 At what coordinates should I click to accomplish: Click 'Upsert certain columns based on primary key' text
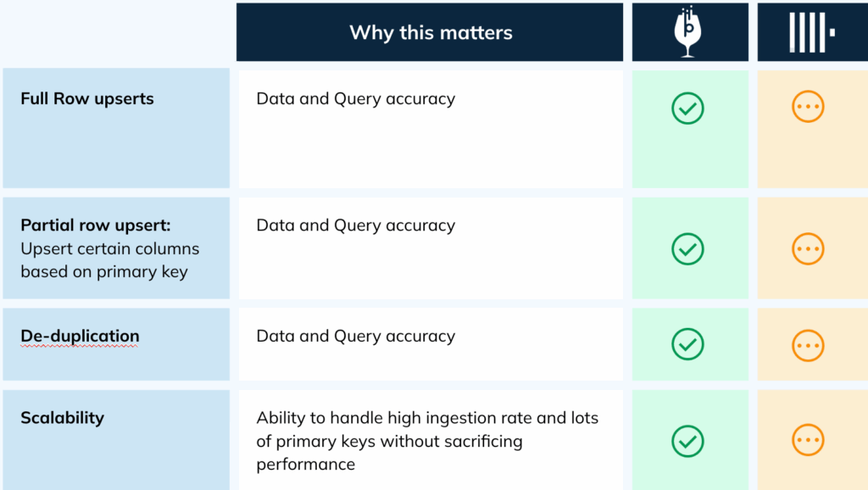pos(109,260)
